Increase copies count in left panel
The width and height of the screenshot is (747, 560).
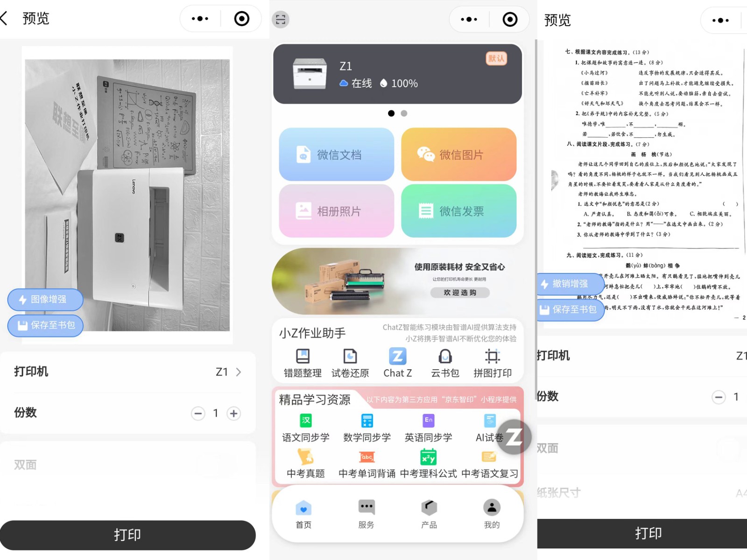tap(233, 413)
